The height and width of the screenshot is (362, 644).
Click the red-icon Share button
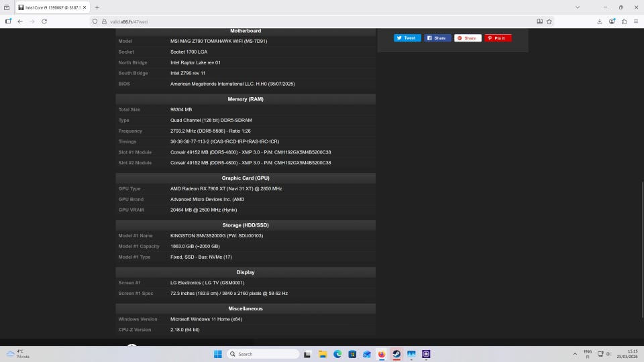[x=468, y=38]
